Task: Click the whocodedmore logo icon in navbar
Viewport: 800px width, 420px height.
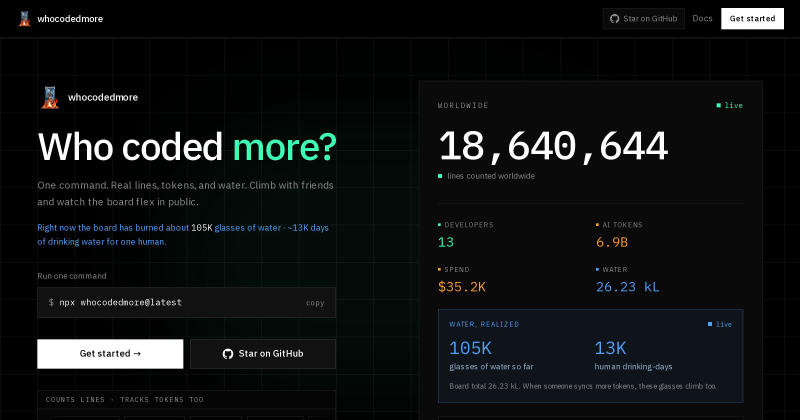Action: coord(24,19)
